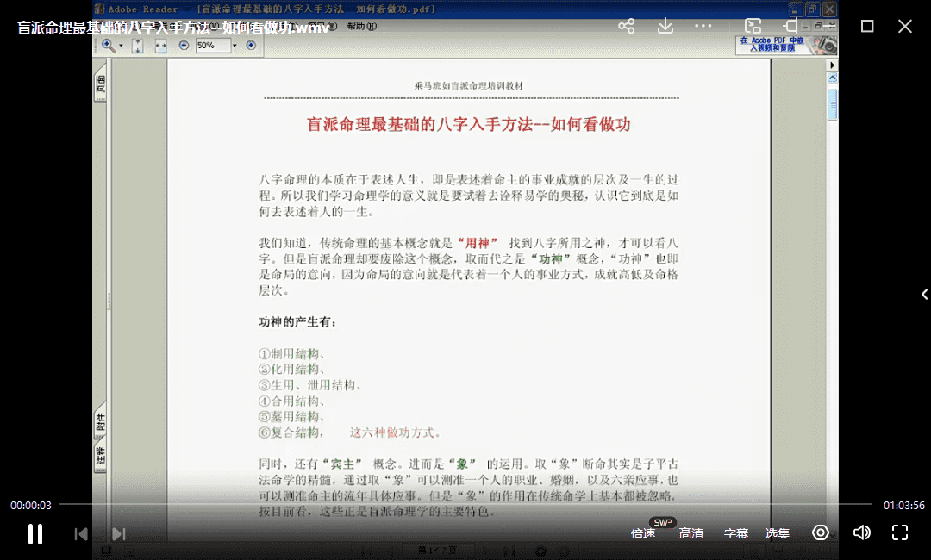Viewport: 931px width, 560px height.
Task: Click the video progress bar
Action: (x=465, y=504)
